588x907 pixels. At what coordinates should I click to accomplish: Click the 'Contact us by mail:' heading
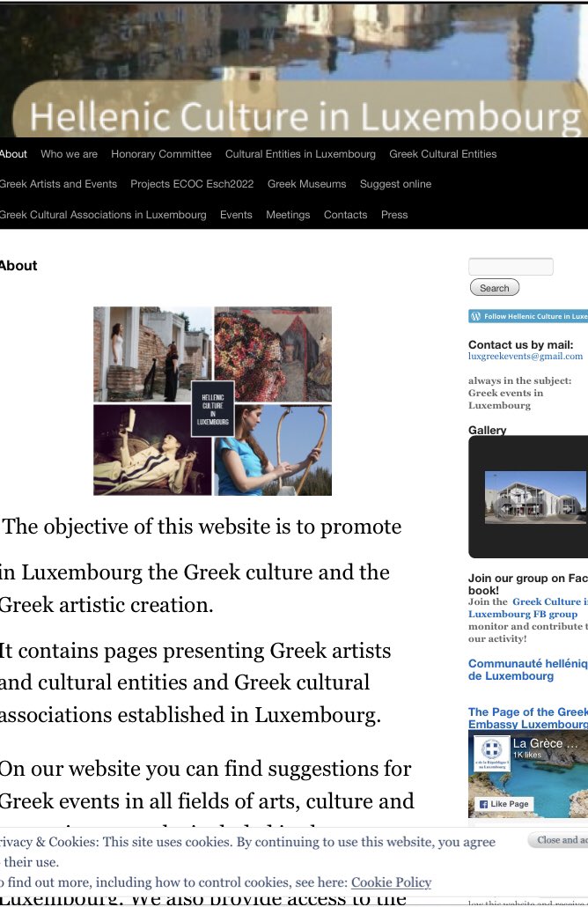(x=521, y=345)
